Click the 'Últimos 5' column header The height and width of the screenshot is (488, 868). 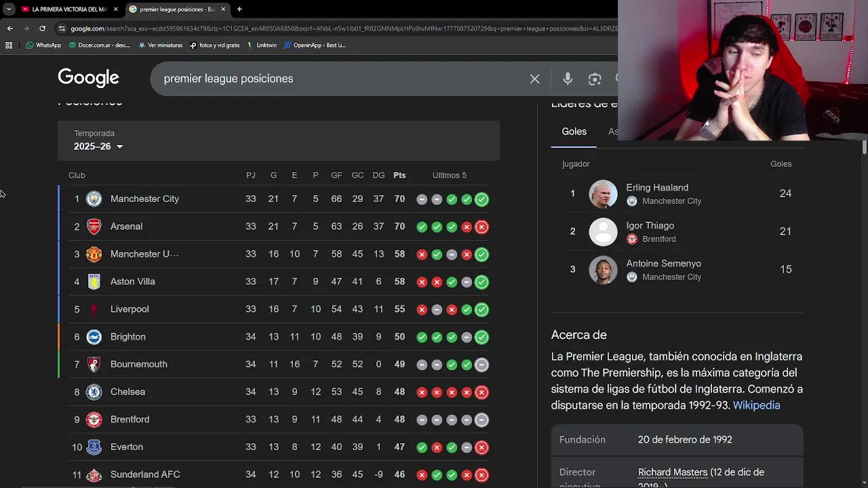click(450, 176)
